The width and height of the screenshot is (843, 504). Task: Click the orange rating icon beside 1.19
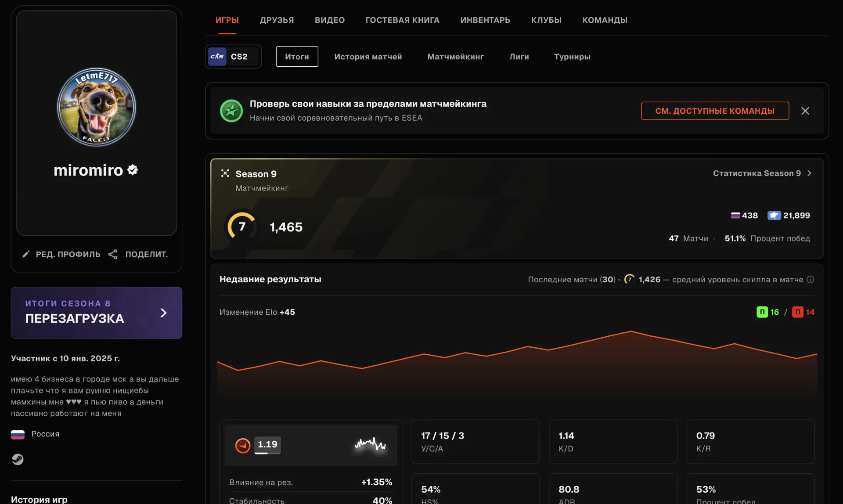(x=243, y=445)
